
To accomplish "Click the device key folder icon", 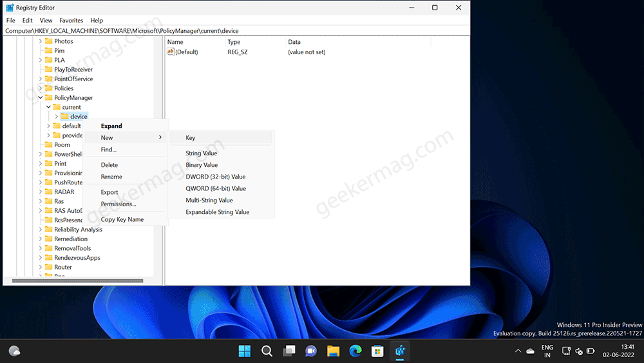I will [x=64, y=116].
